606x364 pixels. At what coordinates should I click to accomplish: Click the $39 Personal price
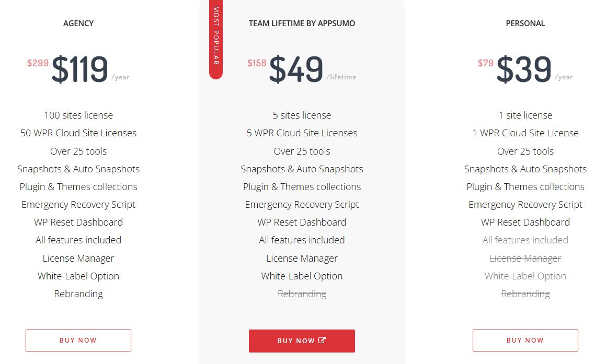point(524,69)
